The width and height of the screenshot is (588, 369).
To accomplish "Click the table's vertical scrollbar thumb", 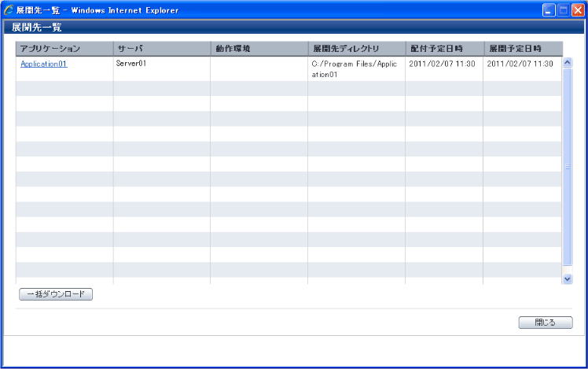I will click(x=568, y=167).
